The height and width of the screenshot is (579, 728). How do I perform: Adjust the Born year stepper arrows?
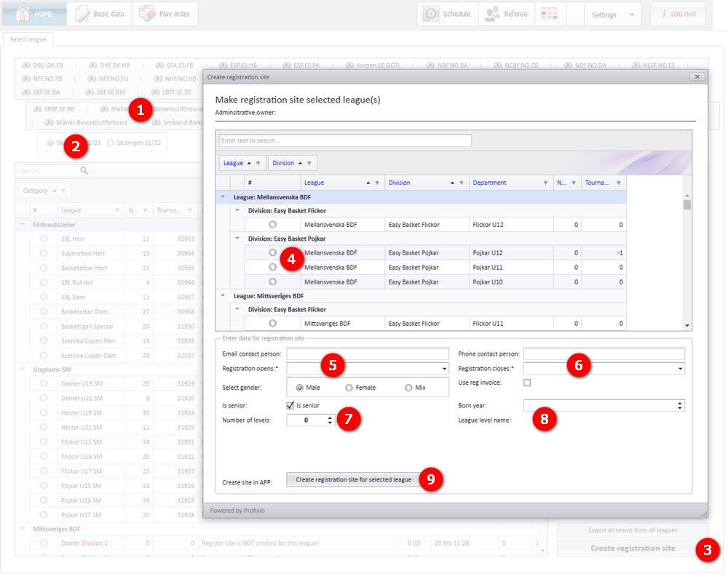(x=680, y=405)
